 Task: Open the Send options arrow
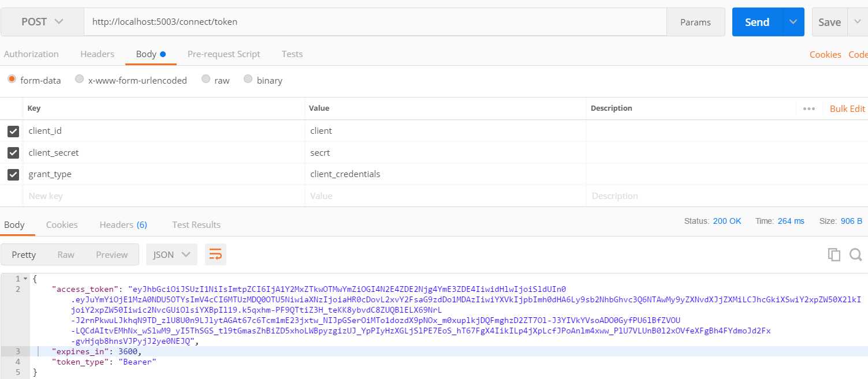coord(793,22)
